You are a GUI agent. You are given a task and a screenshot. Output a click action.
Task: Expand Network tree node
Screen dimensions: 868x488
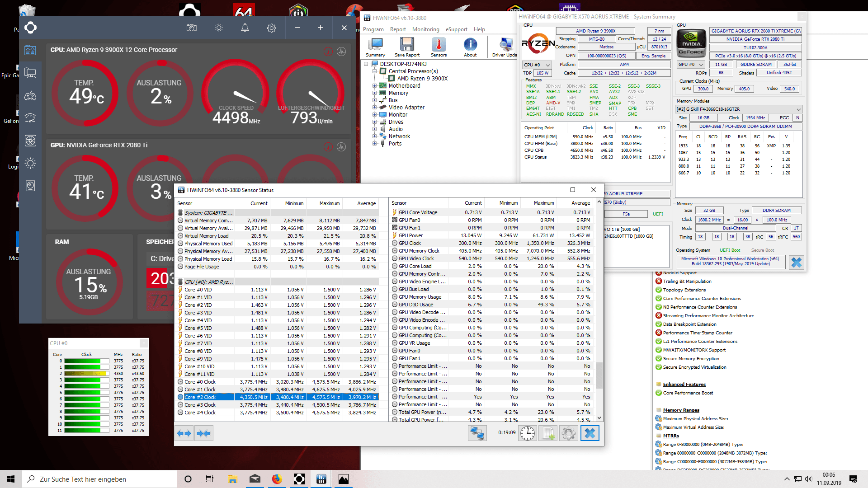pos(374,136)
